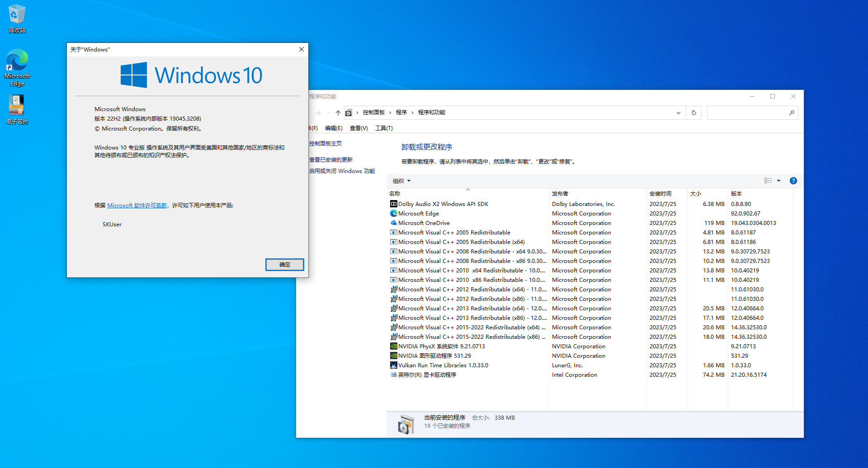Image resolution: width=868 pixels, height=468 pixels.
Task: Click the refresh button next to address bar
Action: (693, 112)
